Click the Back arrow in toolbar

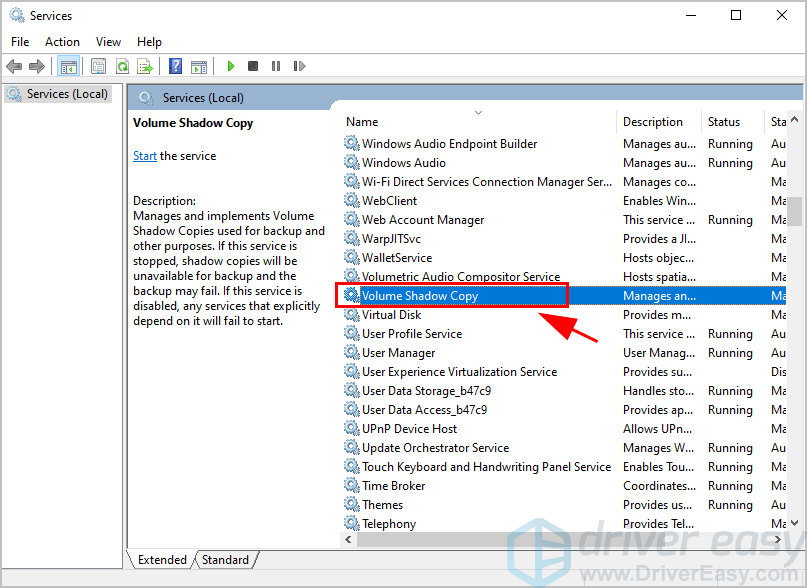click(14, 66)
